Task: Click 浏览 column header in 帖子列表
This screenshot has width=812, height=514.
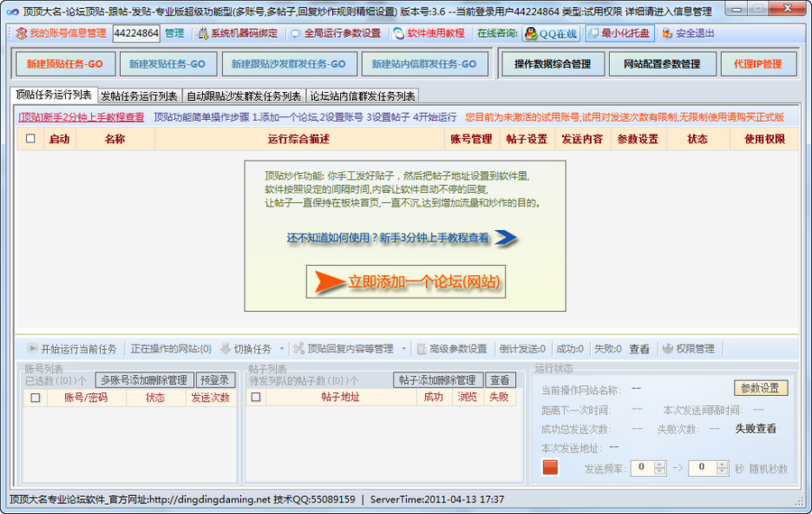Action: (467, 397)
